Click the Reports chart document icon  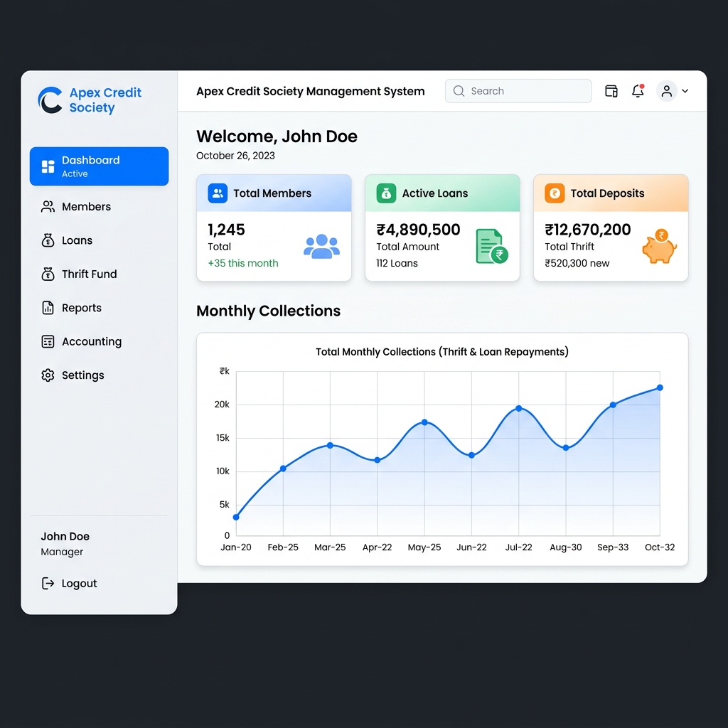point(48,308)
